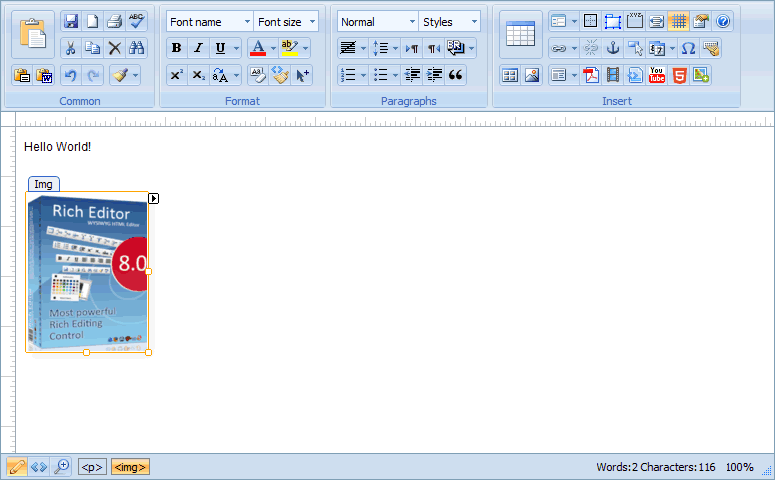Select the <p> tag in the path bar
The image size is (775, 480).
[92, 467]
